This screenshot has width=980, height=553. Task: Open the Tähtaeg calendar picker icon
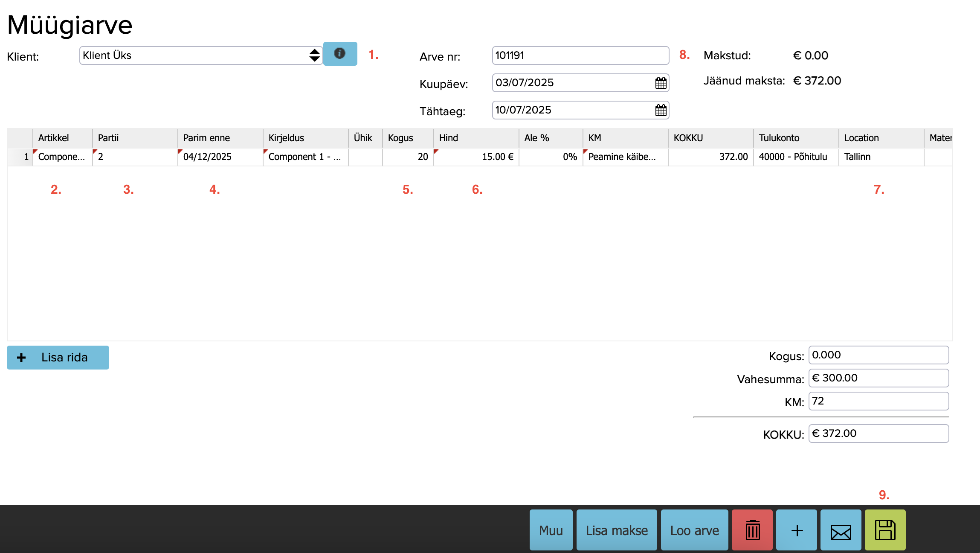661,110
